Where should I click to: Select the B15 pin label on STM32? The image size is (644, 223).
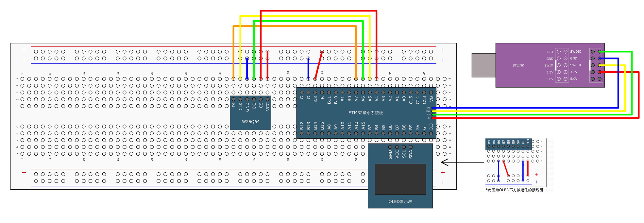pyautogui.click(x=322, y=126)
